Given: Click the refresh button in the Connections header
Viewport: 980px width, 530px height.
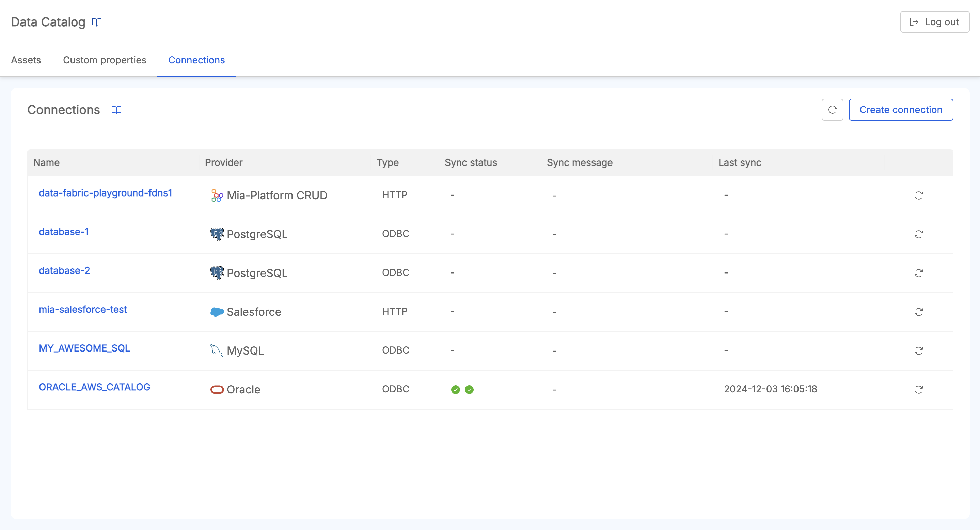Looking at the screenshot, I should (x=833, y=110).
